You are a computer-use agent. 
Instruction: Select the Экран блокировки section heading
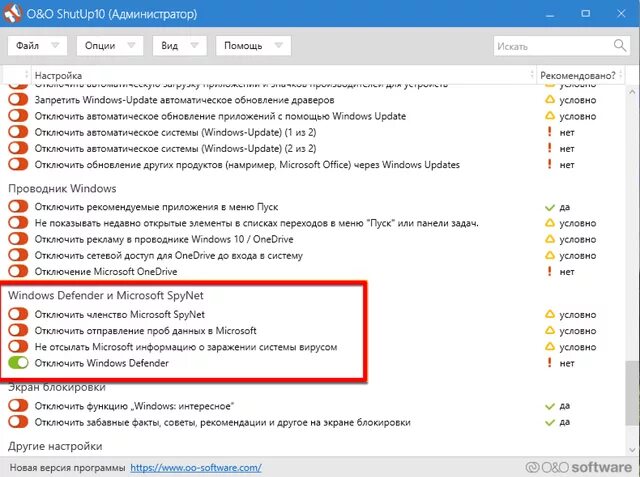click(x=57, y=387)
